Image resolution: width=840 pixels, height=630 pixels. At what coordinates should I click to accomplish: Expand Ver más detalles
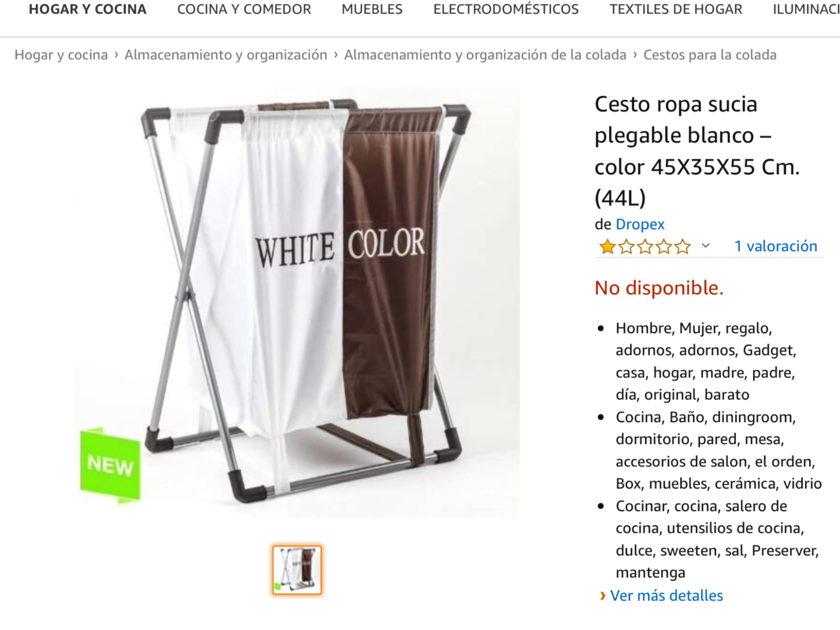tap(666, 596)
